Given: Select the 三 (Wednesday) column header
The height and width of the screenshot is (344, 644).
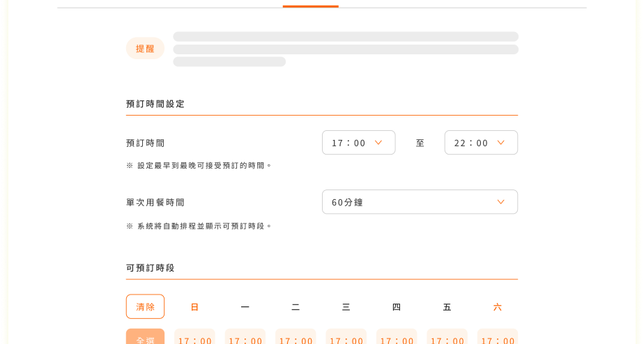Looking at the screenshot, I should pyautogui.click(x=346, y=307).
